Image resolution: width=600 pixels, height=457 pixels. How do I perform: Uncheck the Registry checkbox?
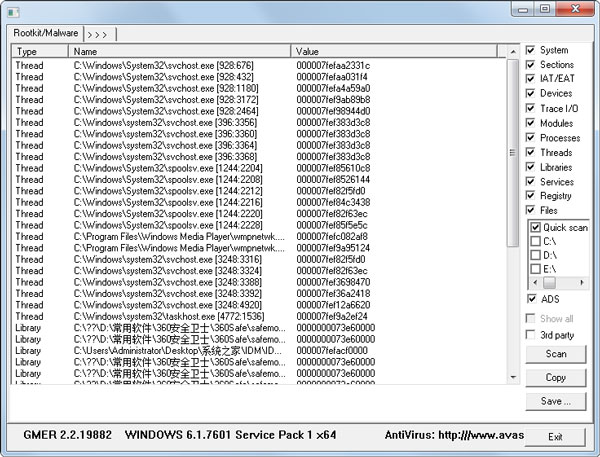point(531,197)
